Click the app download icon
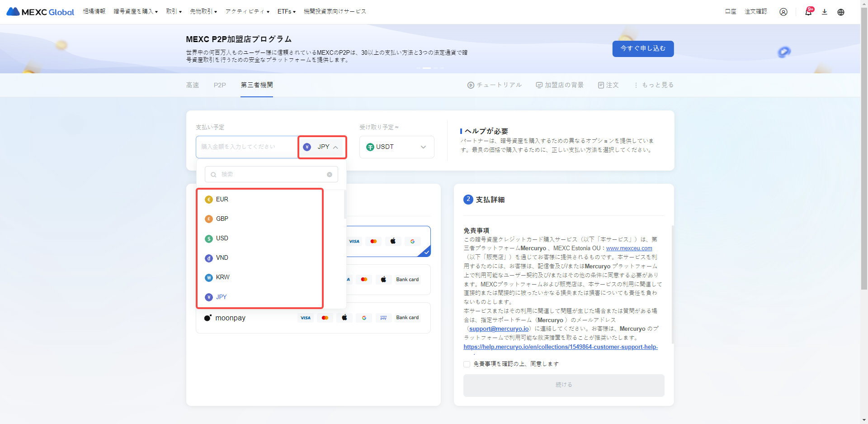The image size is (868, 424). [824, 12]
